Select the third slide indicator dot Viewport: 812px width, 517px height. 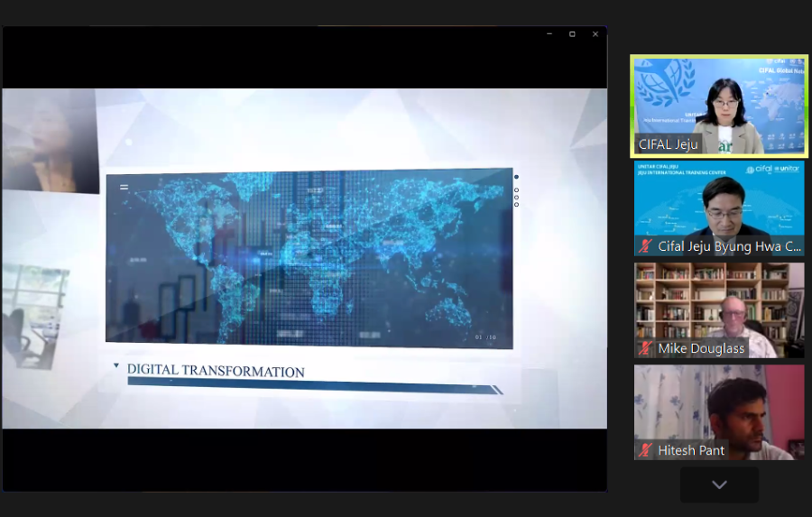coord(516,198)
